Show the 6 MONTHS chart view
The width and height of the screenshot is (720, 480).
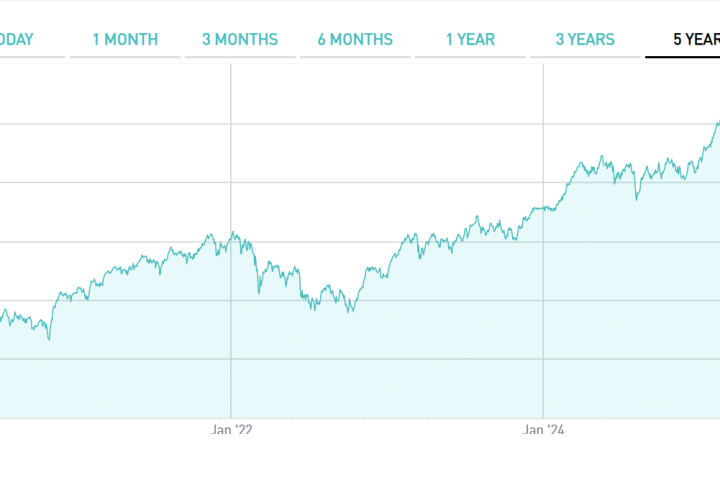tap(355, 40)
